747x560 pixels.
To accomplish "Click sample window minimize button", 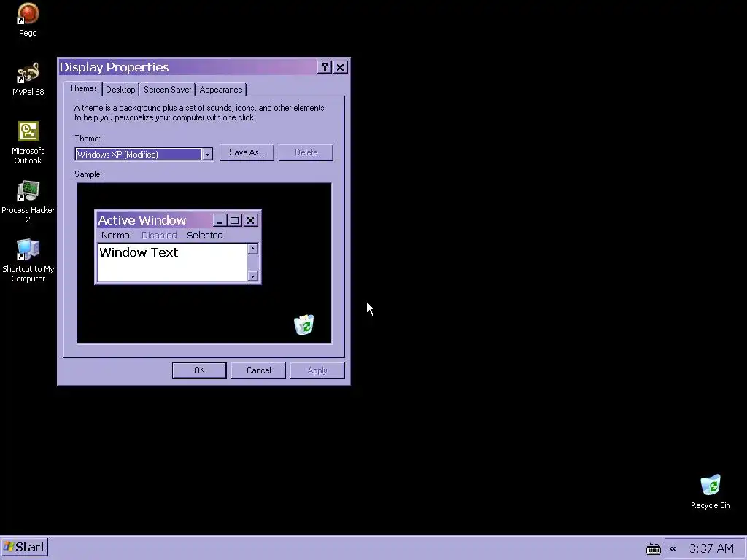I will click(x=219, y=220).
